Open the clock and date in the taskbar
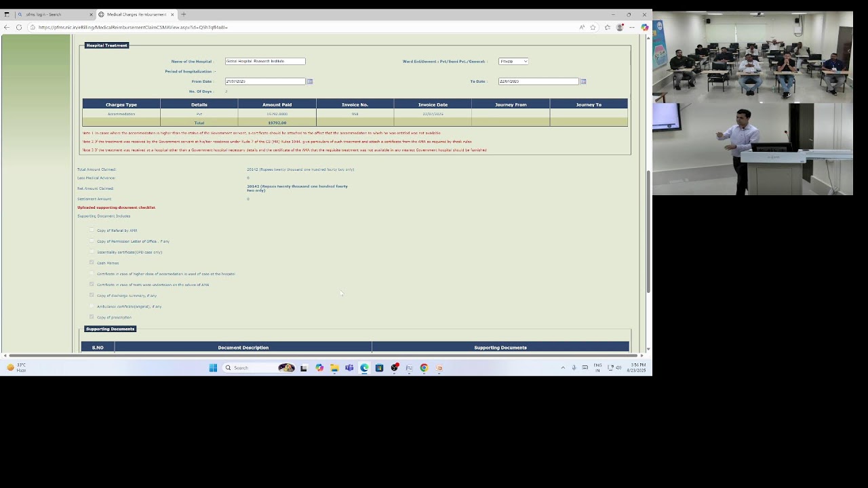868x488 pixels. click(636, 368)
